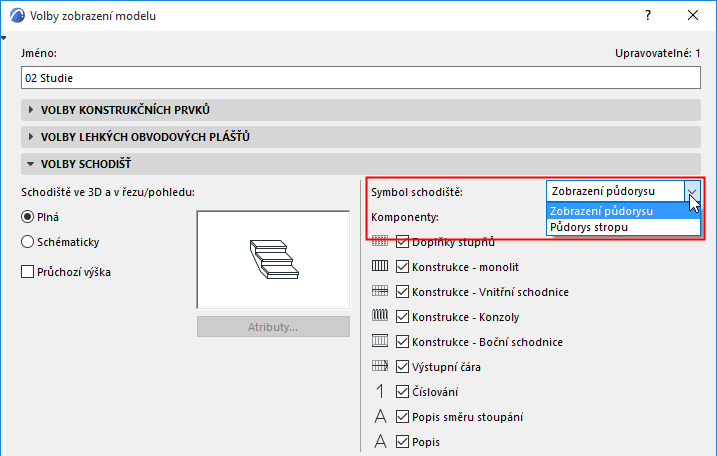717x456 pixels.
Task: Close the Volby zobrazení modelu dialog
Action: click(693, 15)
